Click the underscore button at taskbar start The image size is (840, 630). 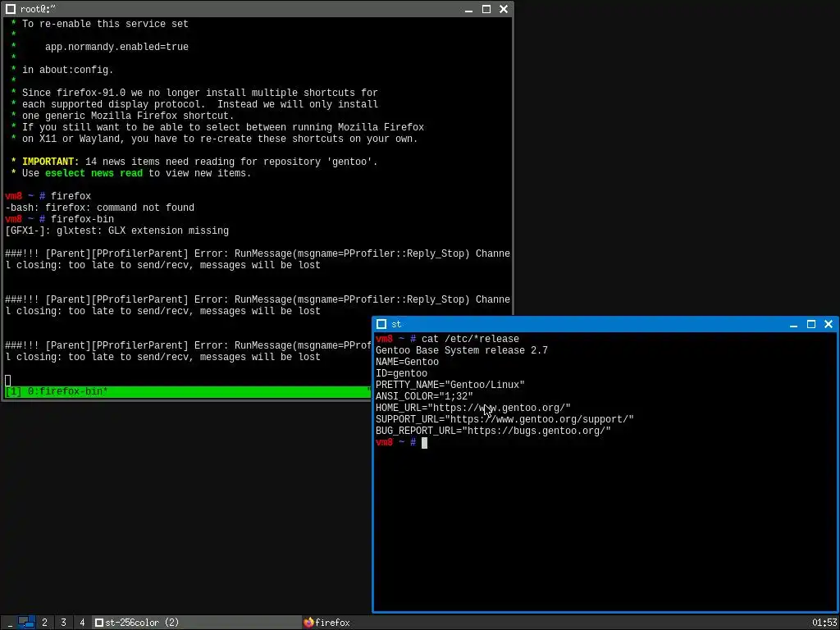point(9,623)
